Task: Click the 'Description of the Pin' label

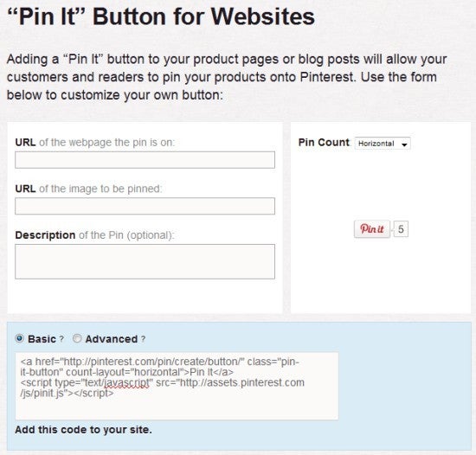Action: [x=94, y=235]
